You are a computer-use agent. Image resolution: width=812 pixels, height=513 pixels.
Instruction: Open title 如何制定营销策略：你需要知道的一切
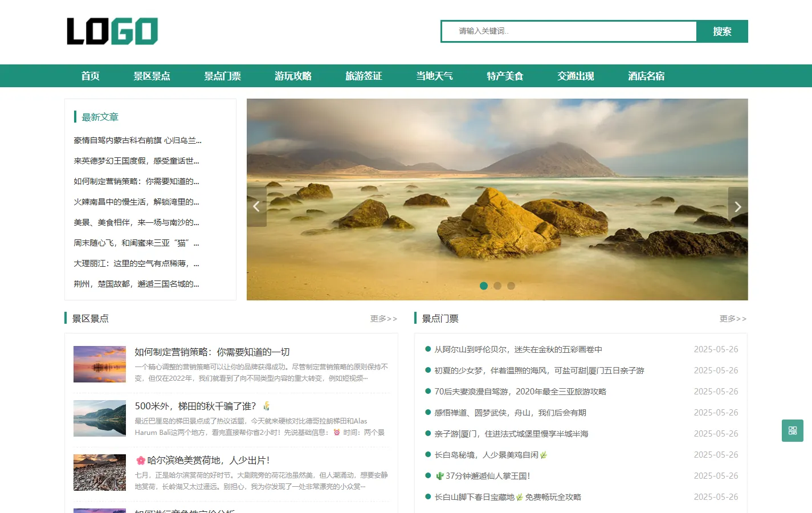pyautogui.click(x=212, y=352)
